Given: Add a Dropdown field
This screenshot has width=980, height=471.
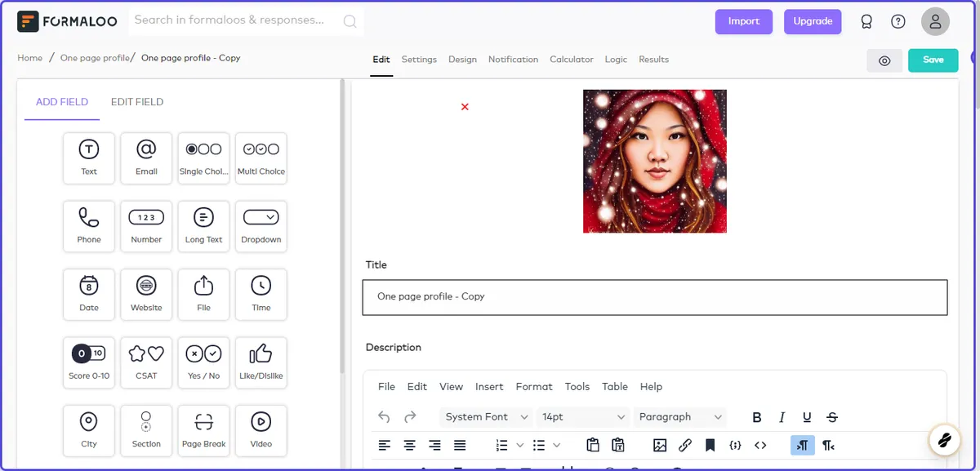Looking at the screenshot, I should tap(261, 226).
